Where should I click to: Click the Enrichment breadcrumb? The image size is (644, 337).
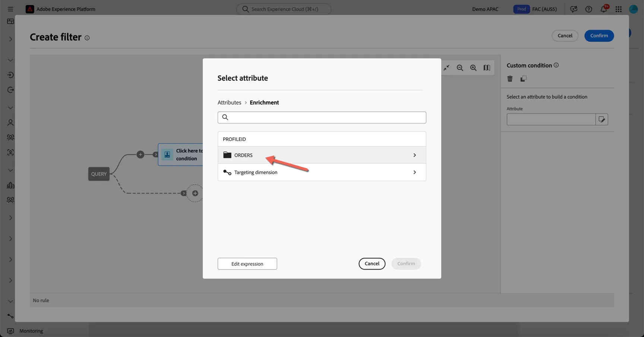click(264, 102)
